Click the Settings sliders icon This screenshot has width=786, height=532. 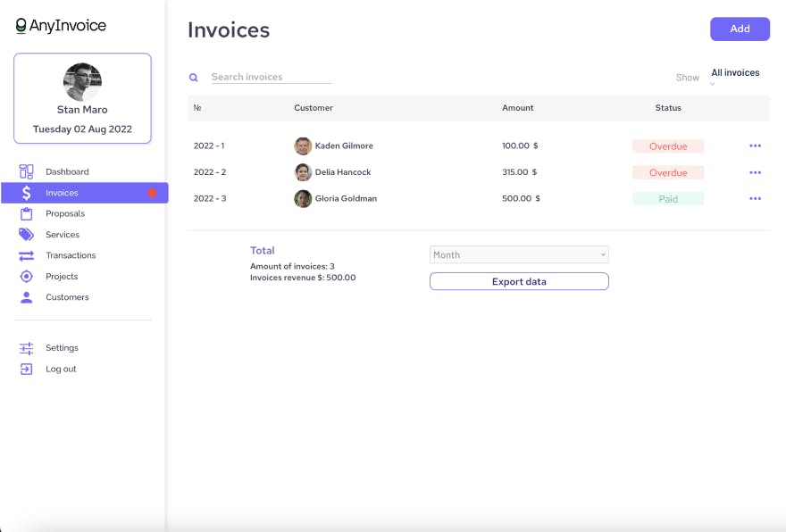27,347
